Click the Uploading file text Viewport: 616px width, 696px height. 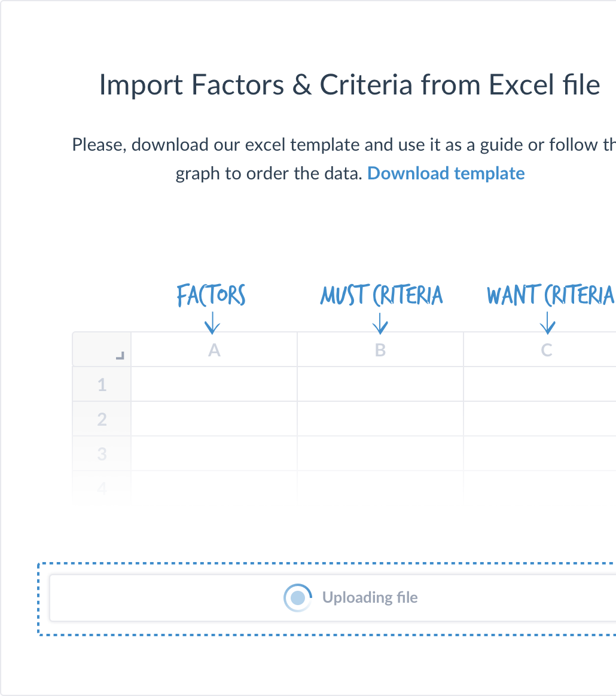coord(370,597)
